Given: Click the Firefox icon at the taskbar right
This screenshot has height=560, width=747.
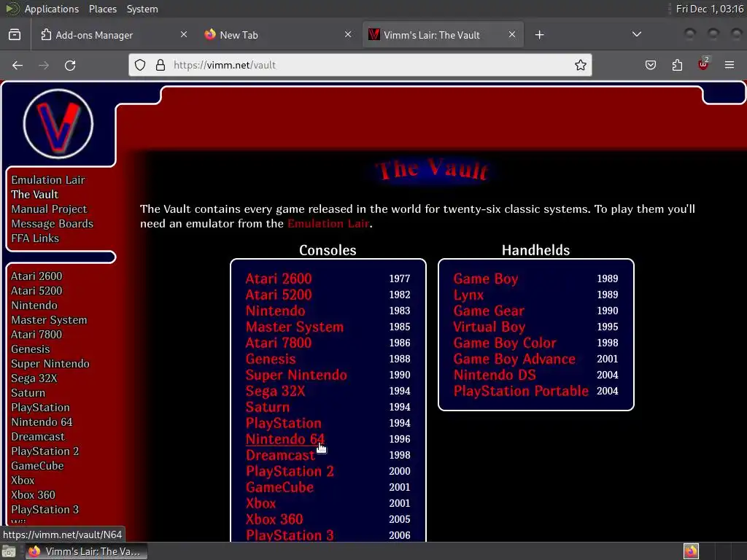Looking at the screenshot, I should [x=691, y=551].
